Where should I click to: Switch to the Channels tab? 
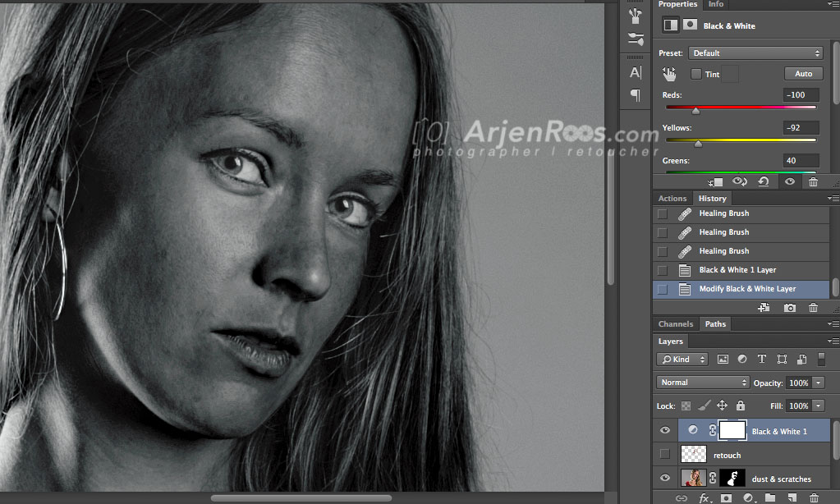click(x=676, y=324)
